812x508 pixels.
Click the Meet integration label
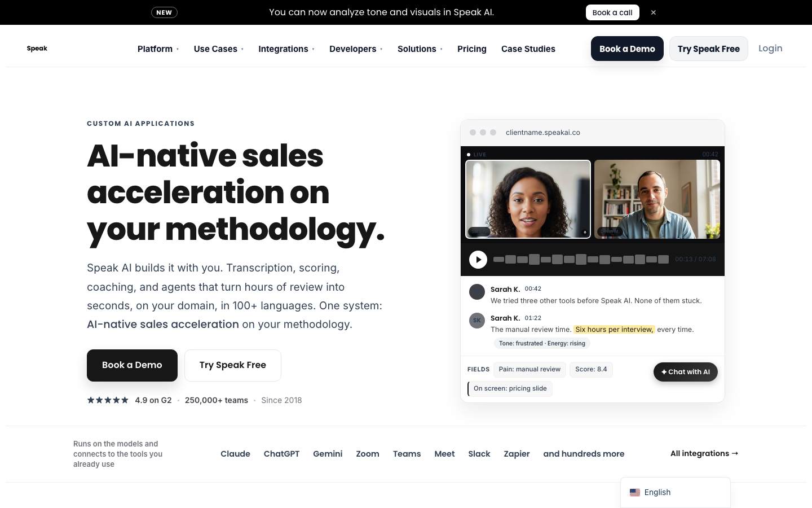click(444, 454)
